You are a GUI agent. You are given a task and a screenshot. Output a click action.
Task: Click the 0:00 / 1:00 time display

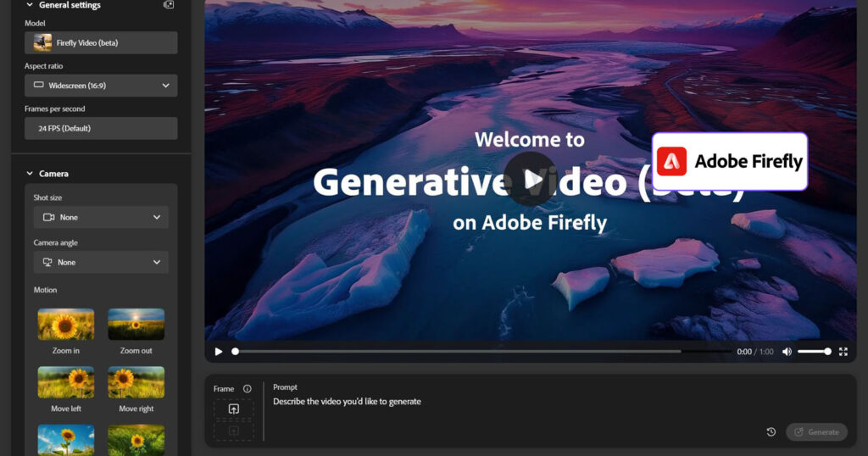click(755, 352)
